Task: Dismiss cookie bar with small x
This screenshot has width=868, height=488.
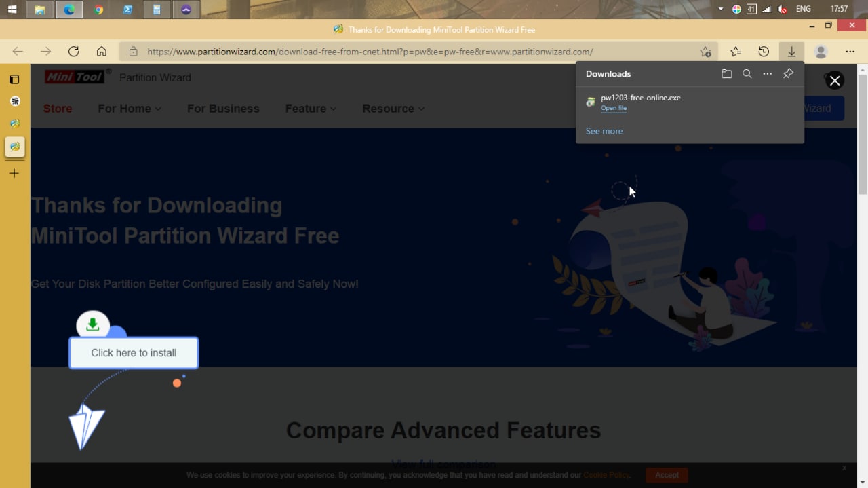Action: click(x=844, y=468)
